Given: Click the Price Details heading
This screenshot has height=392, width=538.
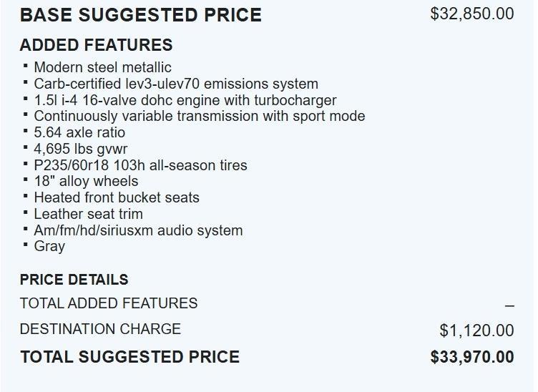Looking at the screenshot, I should click(74, 280).
